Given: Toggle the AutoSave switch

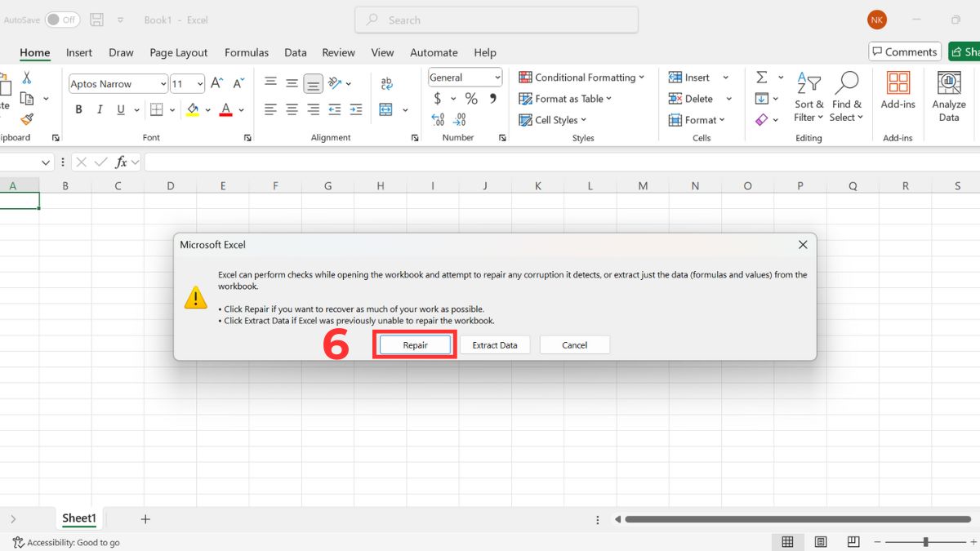Looking at the screenshot, I should [x=62, y=20].
